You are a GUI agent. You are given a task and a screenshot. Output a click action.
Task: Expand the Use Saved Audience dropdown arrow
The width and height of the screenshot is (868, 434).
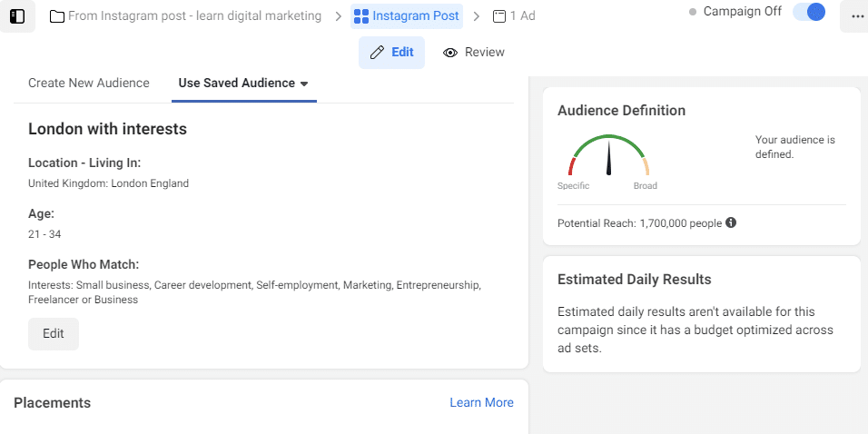pyautogui.click(x=304, y=84)
